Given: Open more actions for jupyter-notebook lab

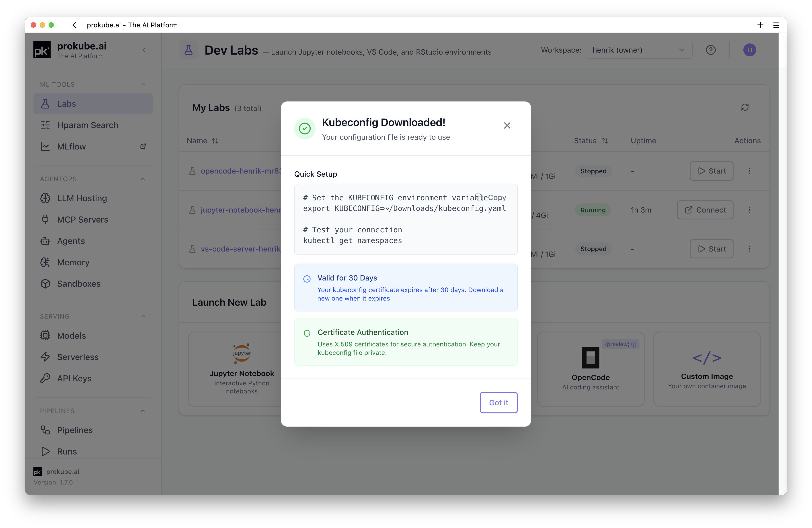Looking at the screenshot, I should pyautogui.click(x=749, y=210).
